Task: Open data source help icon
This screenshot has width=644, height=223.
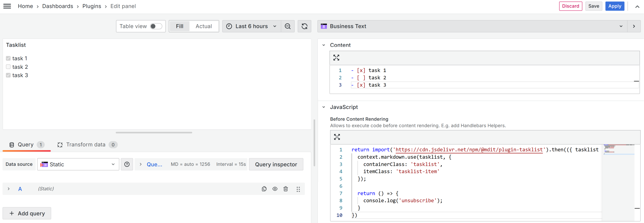Action: tap(127, 164)
